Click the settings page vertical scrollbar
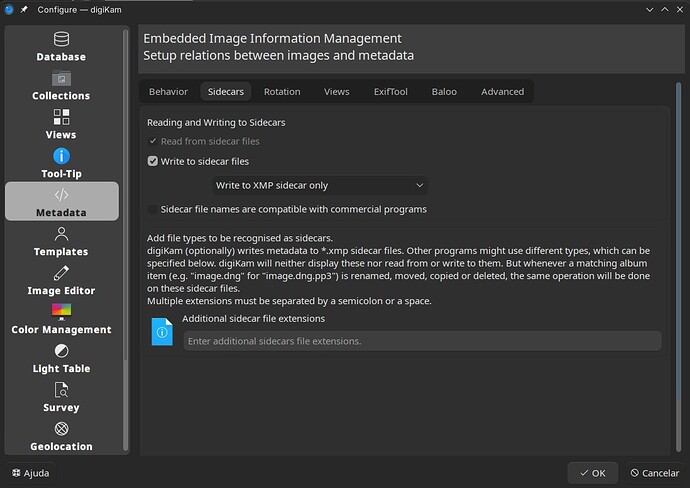This screenshot has width=690, height=488. pyautogui.click(x=678, y=267)
